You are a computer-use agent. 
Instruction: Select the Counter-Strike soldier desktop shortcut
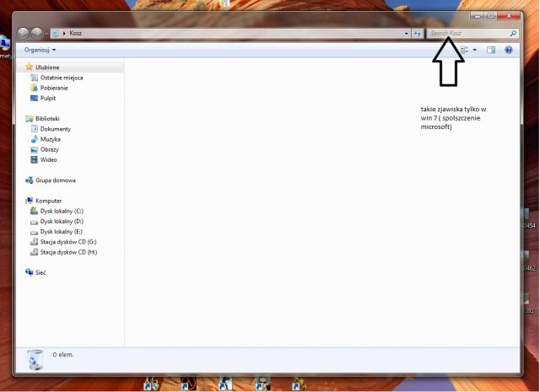[224, 384]
